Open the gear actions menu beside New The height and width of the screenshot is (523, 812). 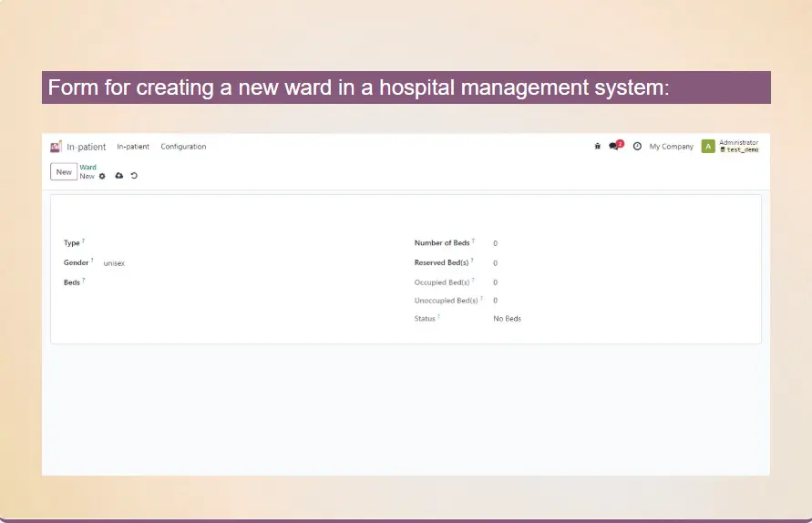click(x=102, y=176)
